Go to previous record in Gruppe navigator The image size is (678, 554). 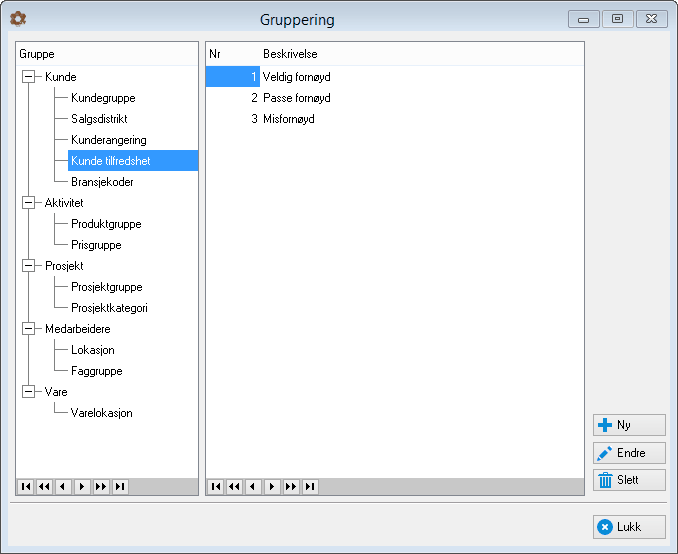[63, 487]
